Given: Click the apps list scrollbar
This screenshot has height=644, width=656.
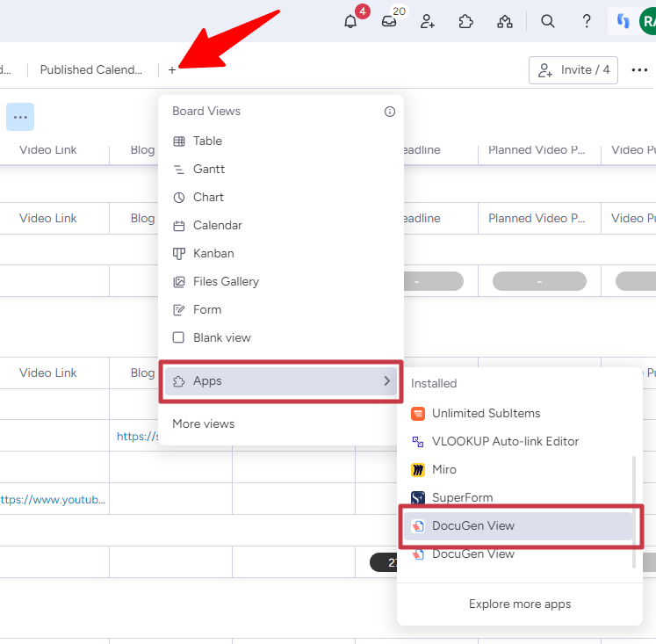Looking at the screenshot, I should 634,511.
